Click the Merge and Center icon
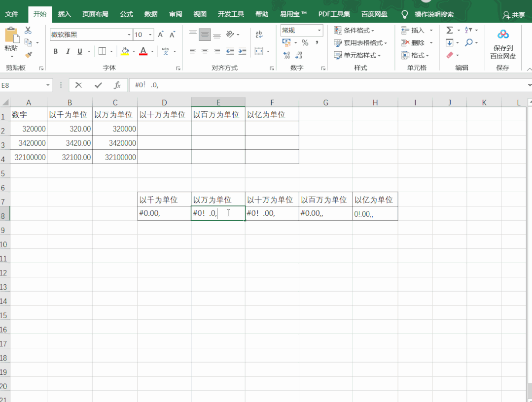The image size is (532, 402). (x=259, y=51)
